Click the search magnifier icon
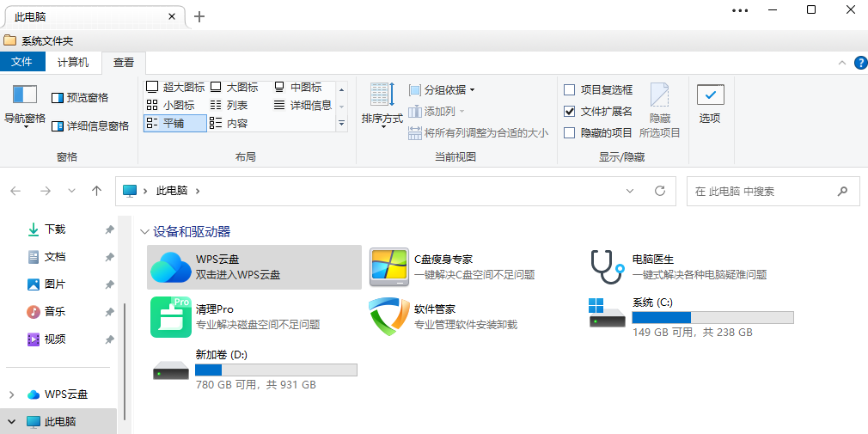 (842, 191)
